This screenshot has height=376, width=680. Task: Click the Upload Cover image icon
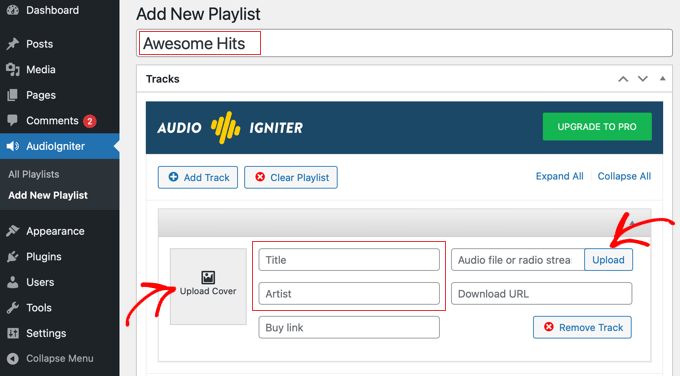click(x=208, y=277)
